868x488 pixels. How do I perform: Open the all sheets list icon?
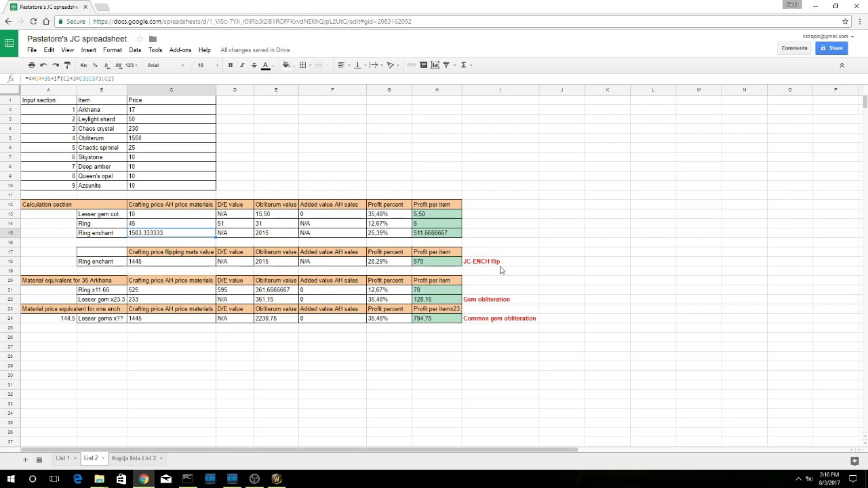[x=39, y=460]
